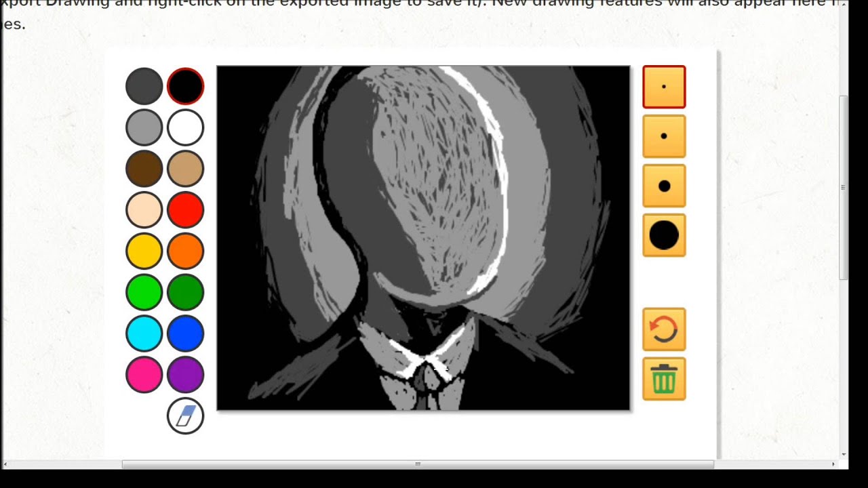Select the black color swatch
The image size is (868, 488).
click(185, 86)
